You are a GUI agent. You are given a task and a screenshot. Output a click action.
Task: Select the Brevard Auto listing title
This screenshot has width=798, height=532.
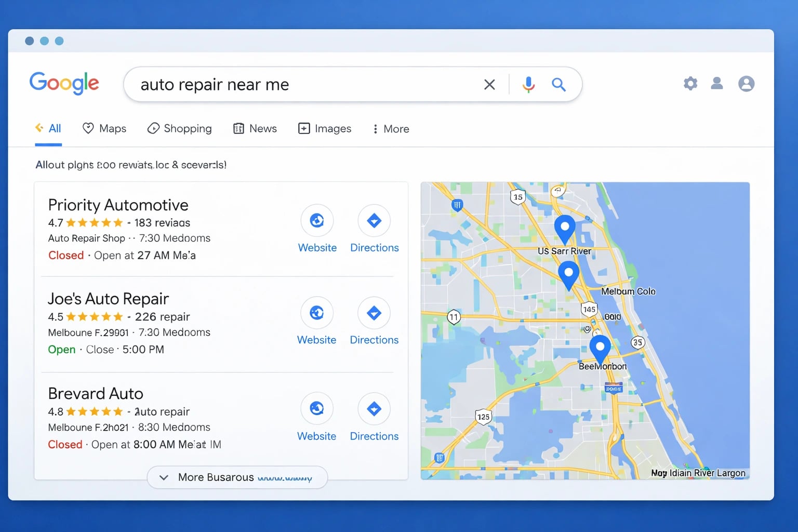point(95,393)
